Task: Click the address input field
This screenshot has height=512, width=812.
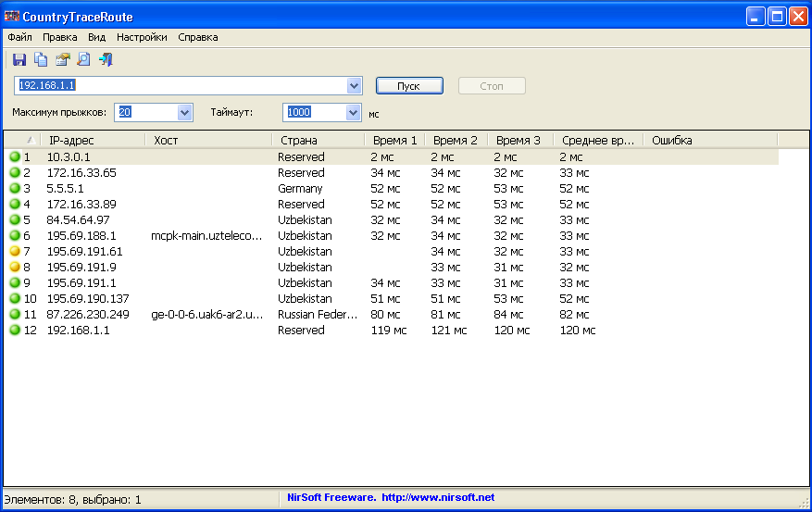Action: [181, 86]
